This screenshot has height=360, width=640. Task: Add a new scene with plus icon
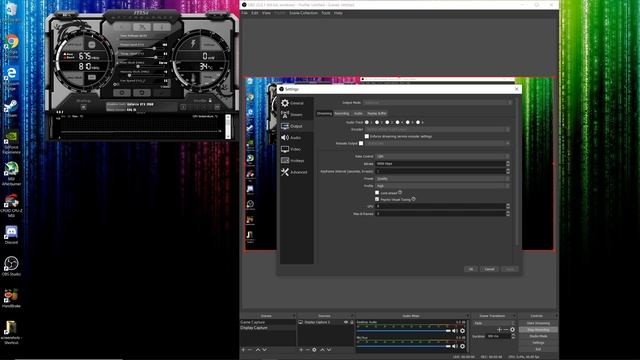tap(244, 350)
